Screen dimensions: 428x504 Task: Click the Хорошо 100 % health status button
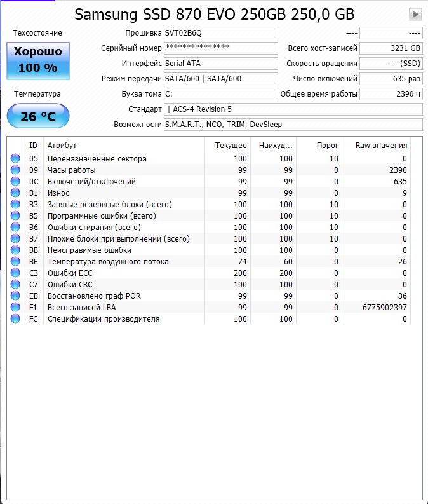(x=38, y=61)
